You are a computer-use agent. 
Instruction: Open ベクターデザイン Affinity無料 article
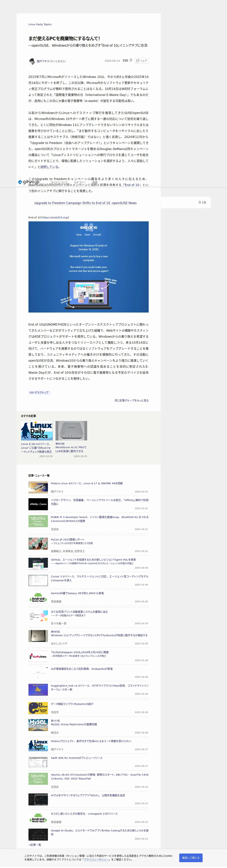[100, 502]
